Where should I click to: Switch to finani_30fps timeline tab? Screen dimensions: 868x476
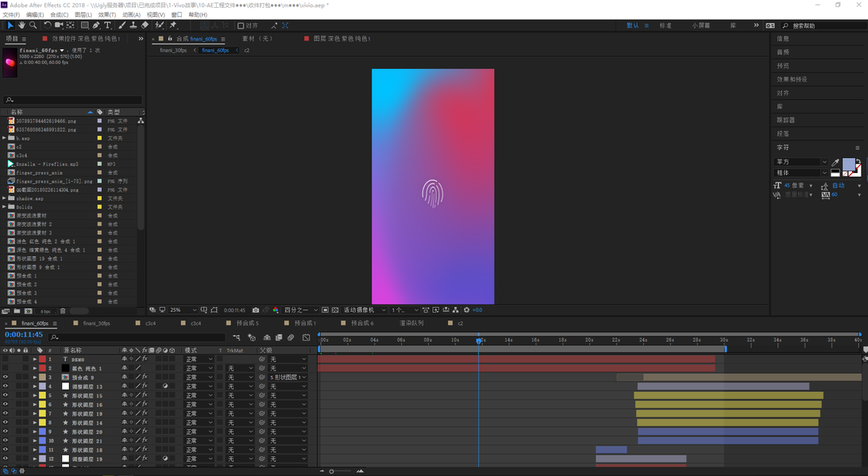click(x=96, y=324)
